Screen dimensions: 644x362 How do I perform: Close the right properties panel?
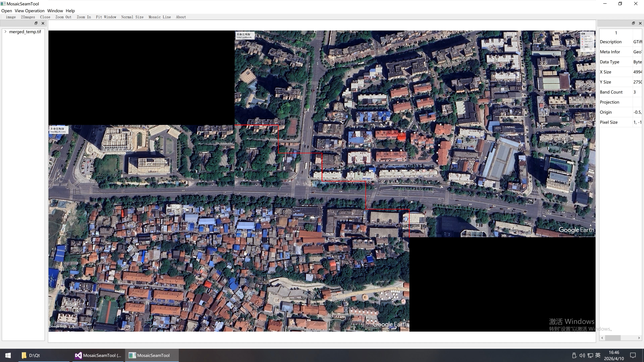coord(640,23)
